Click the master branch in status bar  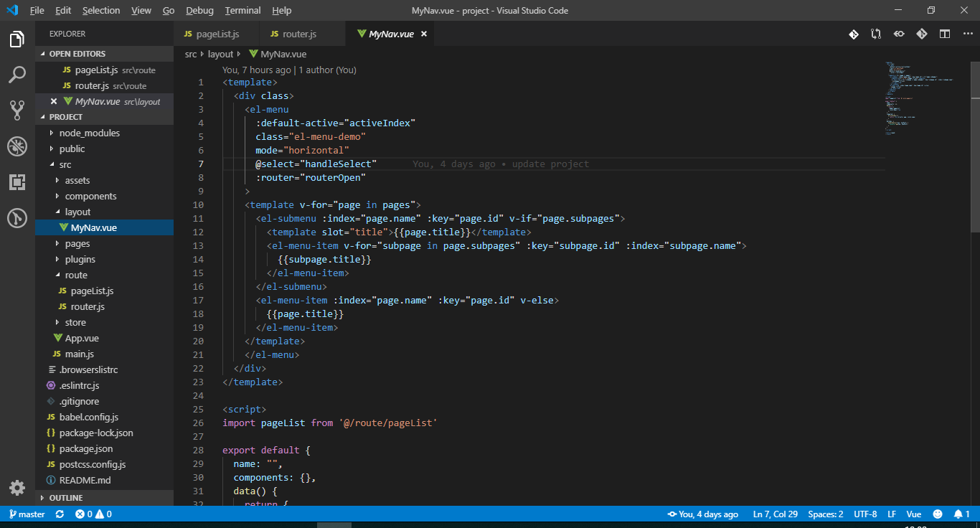(x=27, y=514)
